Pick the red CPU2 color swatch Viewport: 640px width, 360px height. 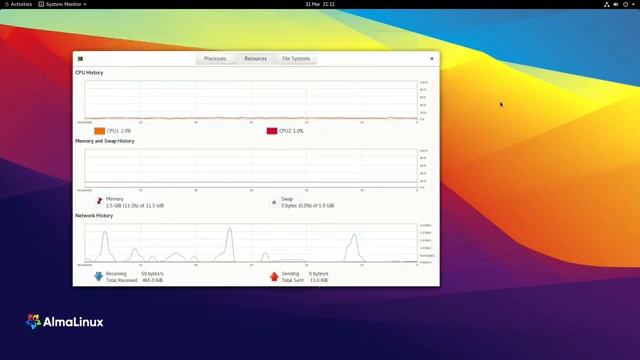pos(272,131)
